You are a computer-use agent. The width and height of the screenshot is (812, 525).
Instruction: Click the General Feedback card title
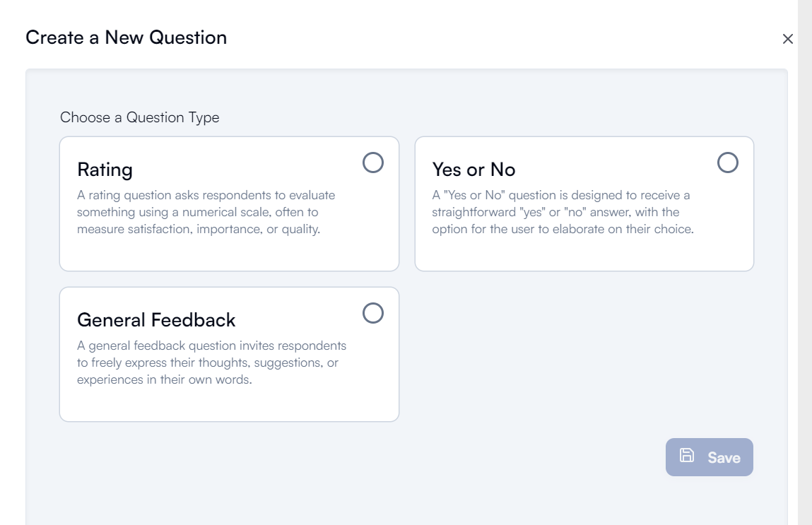pyautogui.click(x=156, y=320)
